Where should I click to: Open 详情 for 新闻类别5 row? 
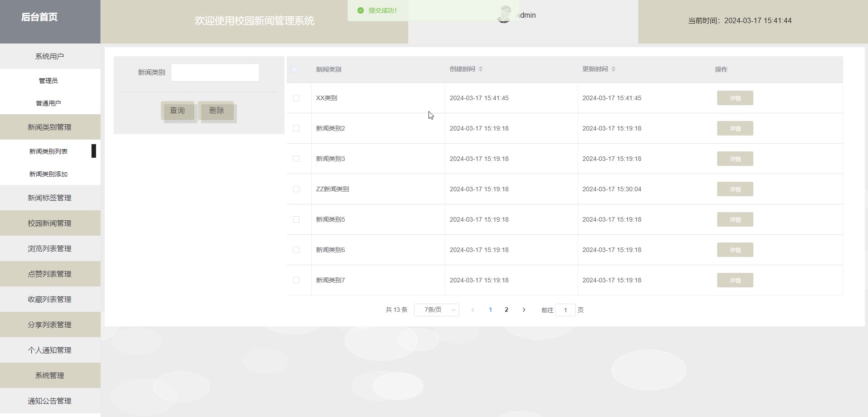pyautogui.click(x=735, y=219)
